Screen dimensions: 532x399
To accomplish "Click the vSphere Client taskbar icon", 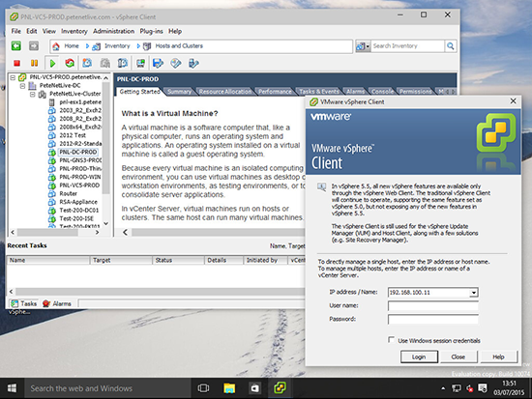I will coord(280,387).
